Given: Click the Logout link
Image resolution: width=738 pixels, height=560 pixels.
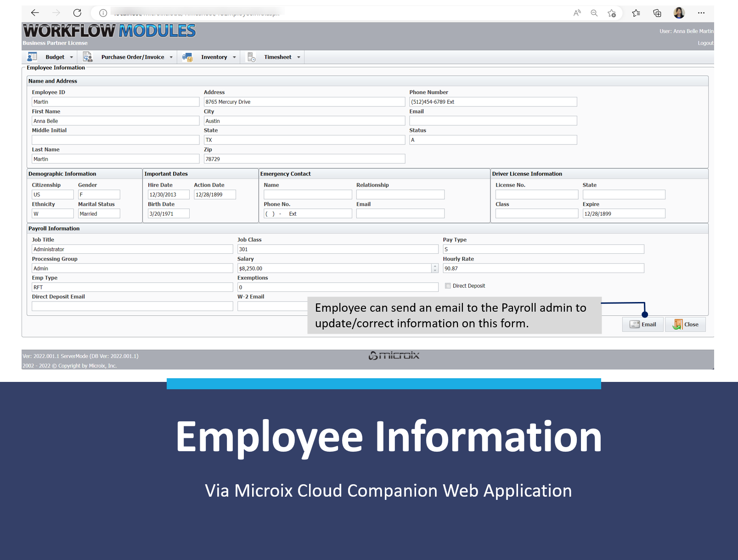Looking at the screenshot, I should coord(705,43).
